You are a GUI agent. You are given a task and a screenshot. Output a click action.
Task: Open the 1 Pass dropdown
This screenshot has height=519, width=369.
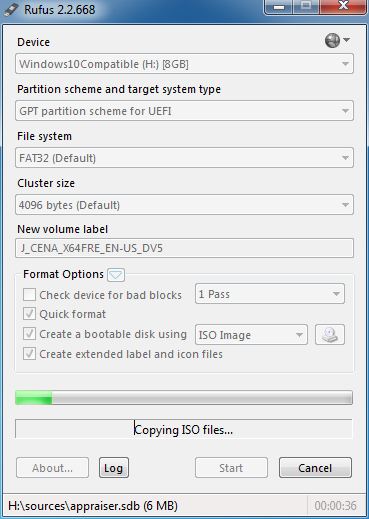(270, 294)
